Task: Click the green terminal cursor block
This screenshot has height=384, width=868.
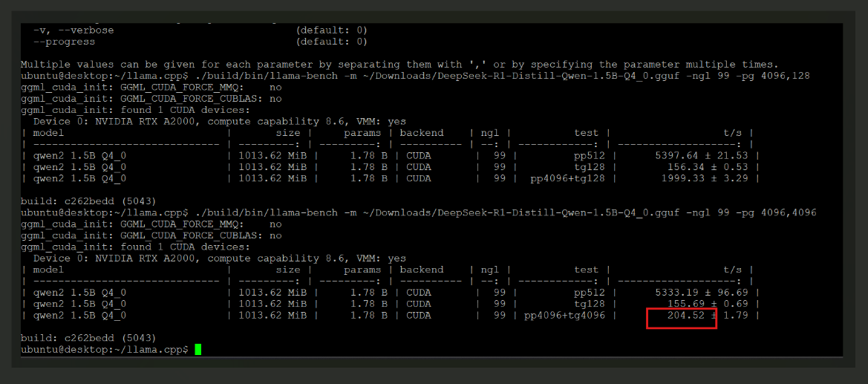Action: click(x=198, y=350)
